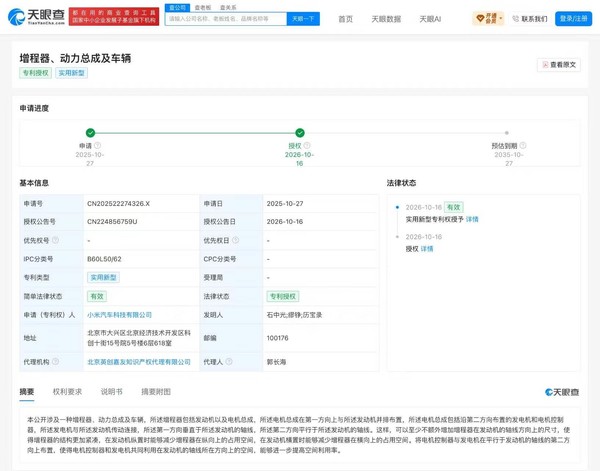Click IPC classification B60L50/62
The width and height of the screenshot is (600, 471).
click(104, 259)
